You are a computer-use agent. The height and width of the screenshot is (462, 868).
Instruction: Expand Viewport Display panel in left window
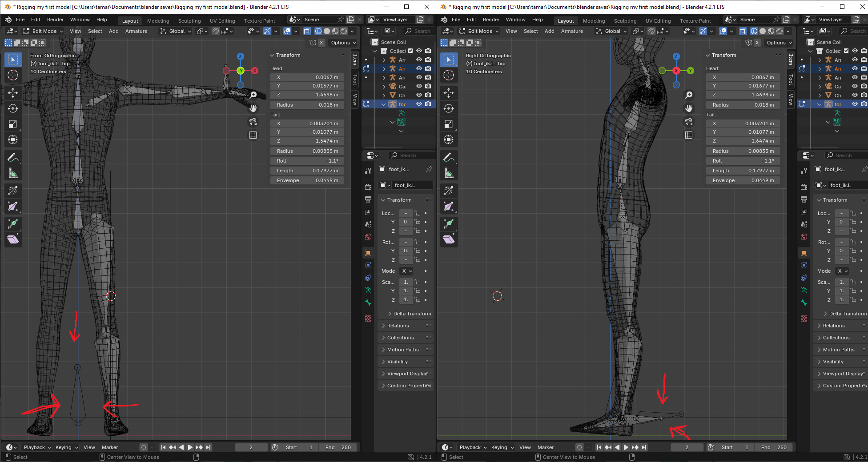tap(405, 374)
